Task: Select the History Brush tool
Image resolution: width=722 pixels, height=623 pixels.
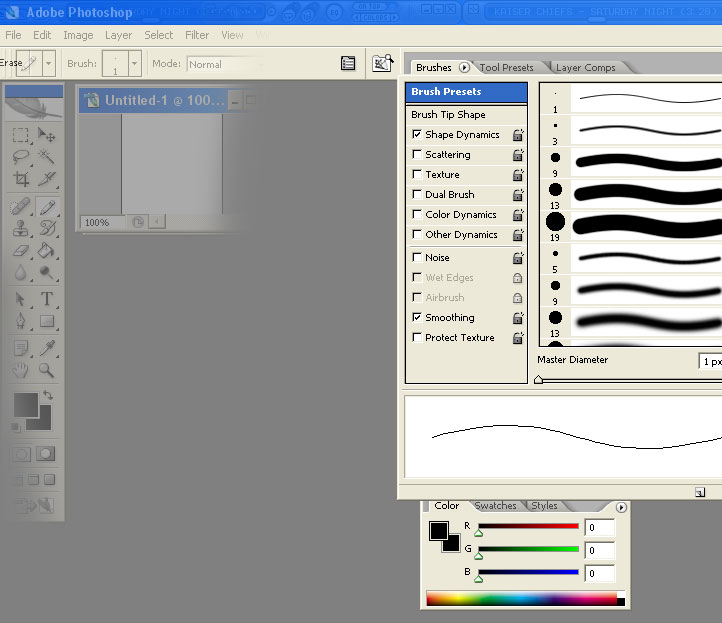Action: click(x=47, y=228)
